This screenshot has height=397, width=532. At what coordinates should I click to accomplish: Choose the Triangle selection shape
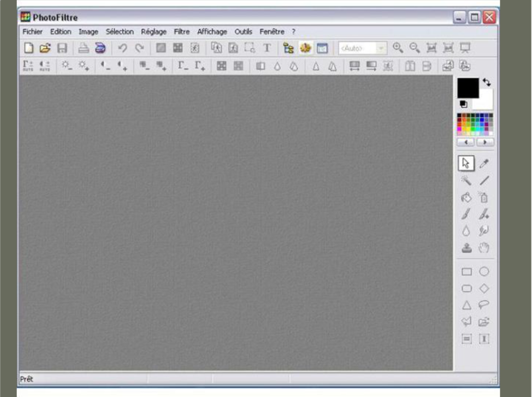(467, 305)
